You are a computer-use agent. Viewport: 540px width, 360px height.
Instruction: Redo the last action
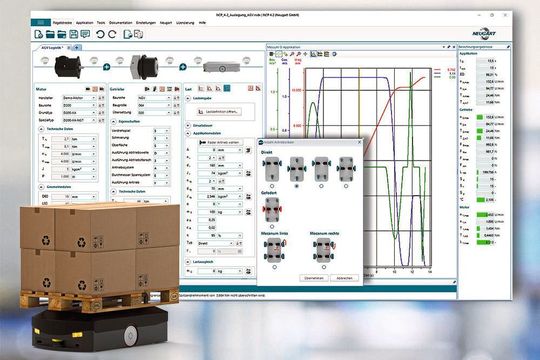click(112, 34)
